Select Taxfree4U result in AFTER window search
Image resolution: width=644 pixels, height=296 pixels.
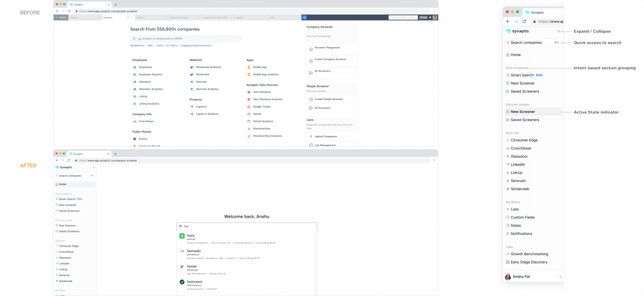(x=247, y=254)
